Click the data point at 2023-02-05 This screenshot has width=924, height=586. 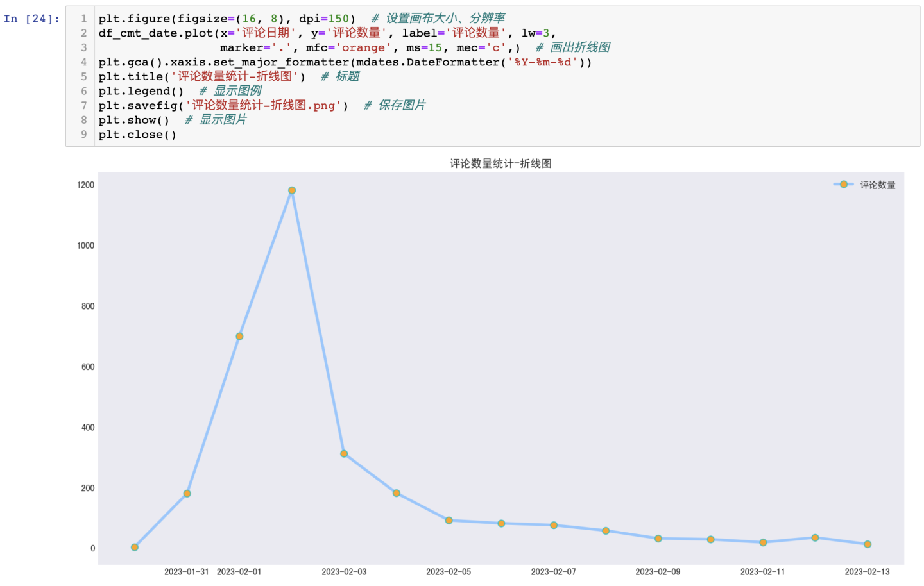coord(449,521)
